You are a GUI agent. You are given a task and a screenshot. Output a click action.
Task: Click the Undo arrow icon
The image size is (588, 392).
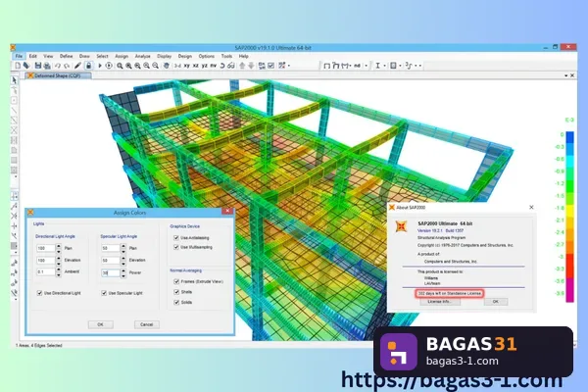coord(58,66)
